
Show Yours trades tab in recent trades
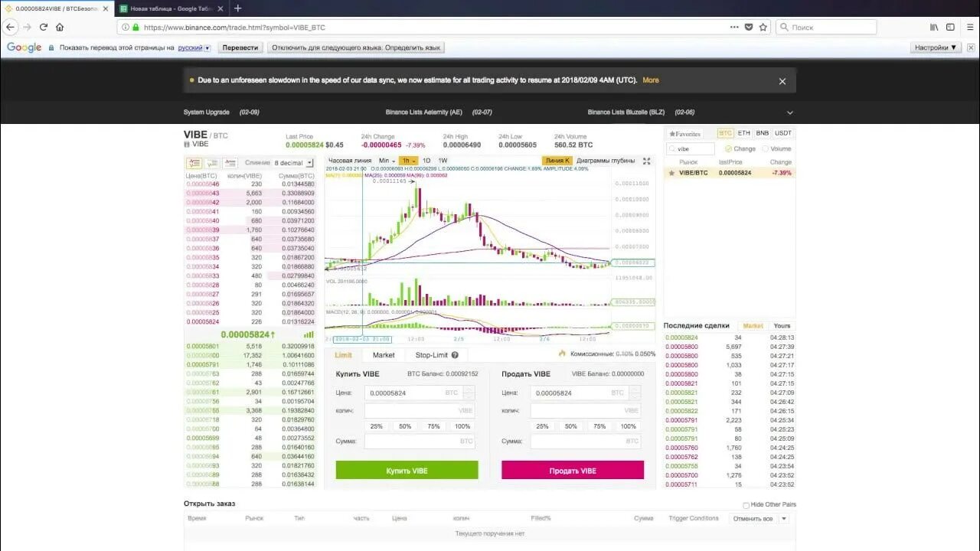tap(782, 326)
